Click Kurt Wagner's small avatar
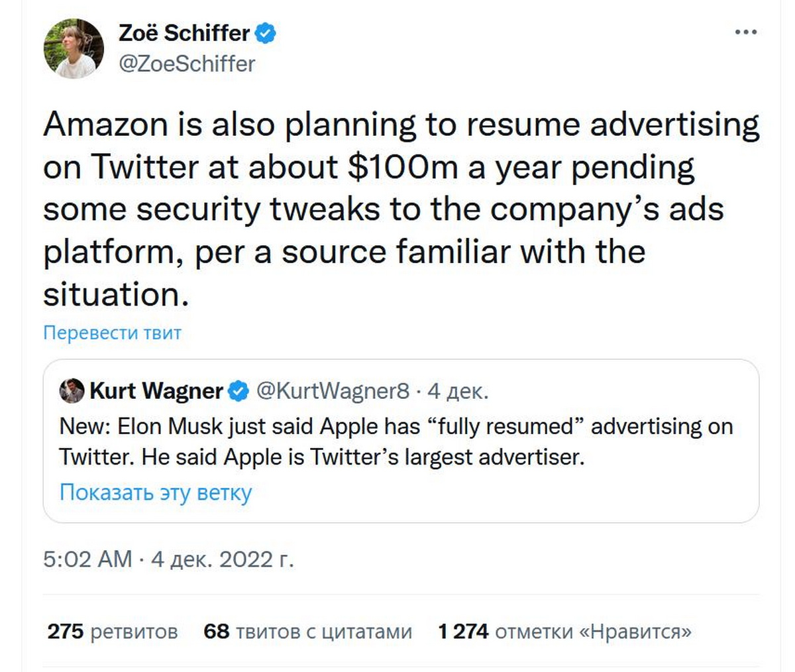The height and width of the screenshot is (672, 795). coord(72,391)
